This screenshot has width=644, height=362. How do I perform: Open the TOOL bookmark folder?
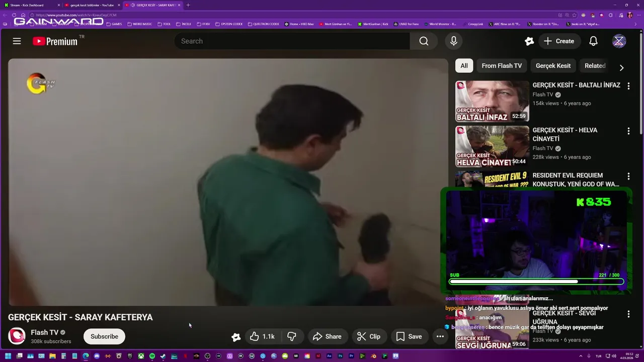(x=164, y=24)
